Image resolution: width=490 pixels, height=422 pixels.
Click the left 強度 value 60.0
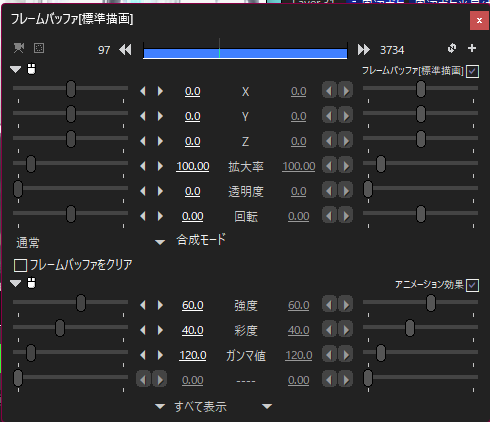(x=193, y=305)
